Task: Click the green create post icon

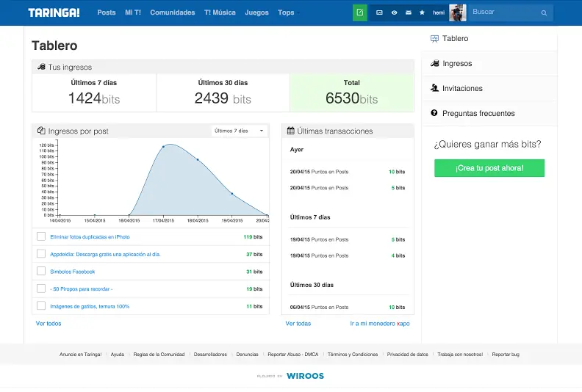Action: pyautogui.click(x=359, y=12)
